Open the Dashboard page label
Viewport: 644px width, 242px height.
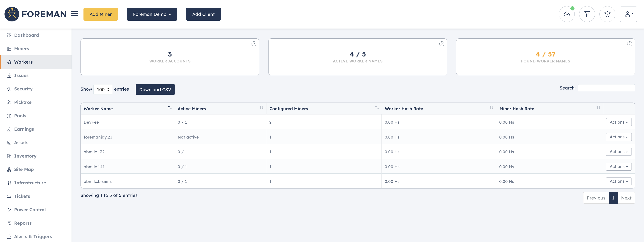(x=26, y=35)
